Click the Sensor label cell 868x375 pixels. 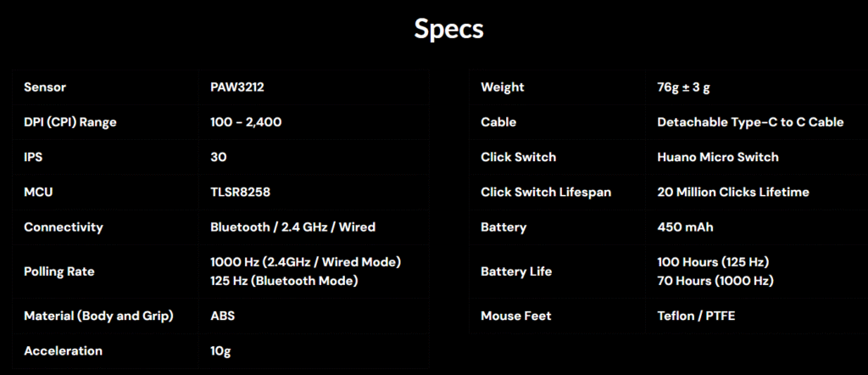tap(45, 87)
